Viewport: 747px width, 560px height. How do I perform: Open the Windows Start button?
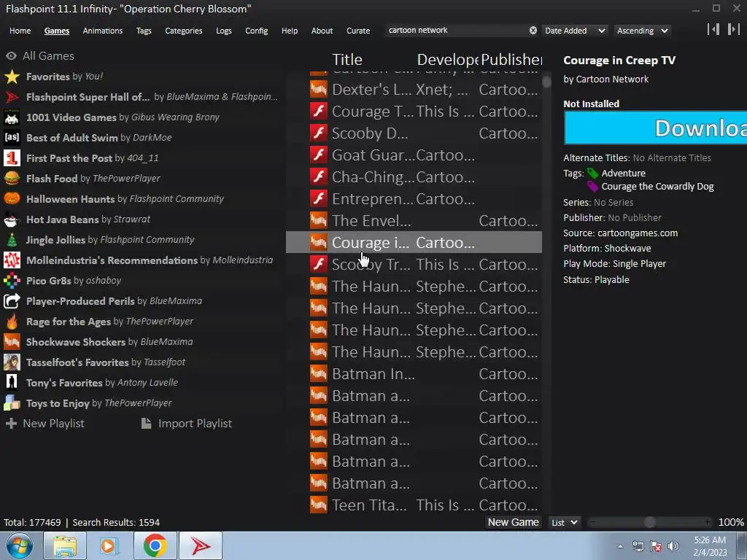pyautogui.click(x=19, y=545)
